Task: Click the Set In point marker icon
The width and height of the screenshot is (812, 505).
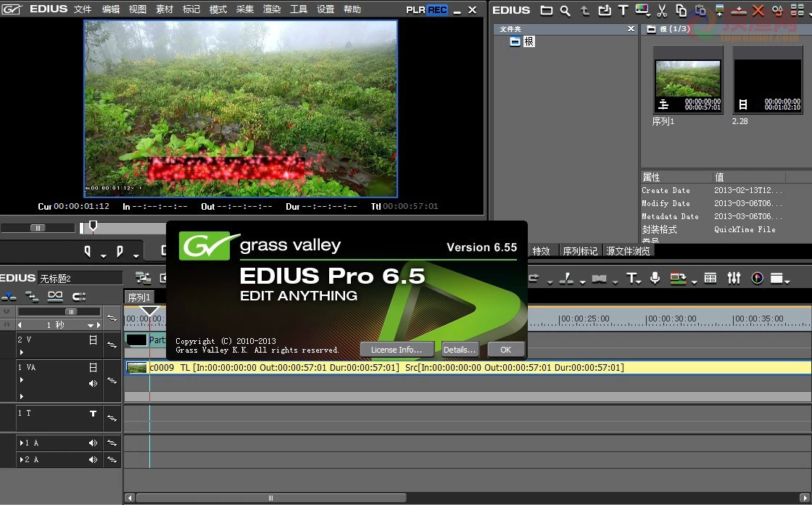Action: (x=88, y=252)
